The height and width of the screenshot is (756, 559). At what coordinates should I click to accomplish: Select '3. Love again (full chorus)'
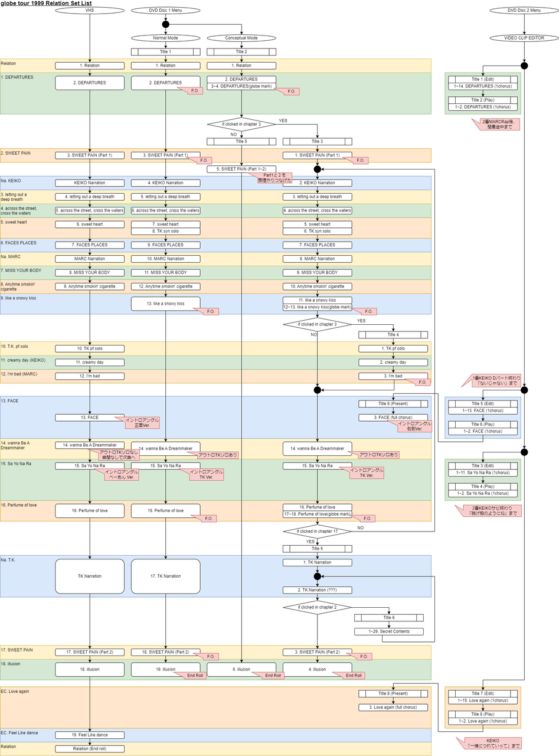coord(393,708)
